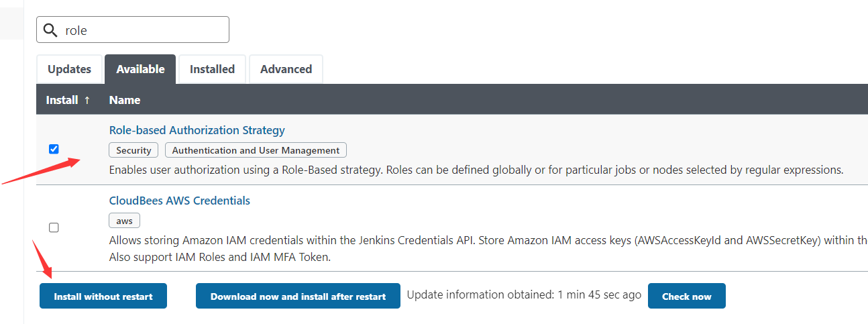Select the Available tab

(x=140, y=69)
